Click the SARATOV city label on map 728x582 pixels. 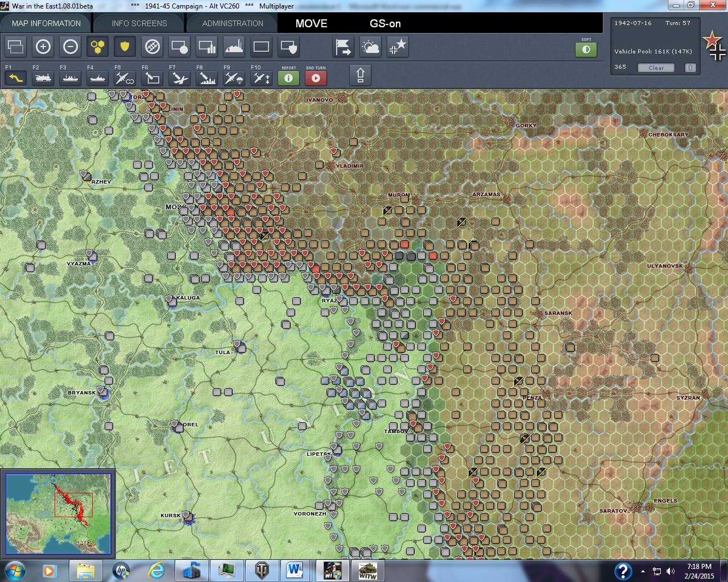[613, 511]
